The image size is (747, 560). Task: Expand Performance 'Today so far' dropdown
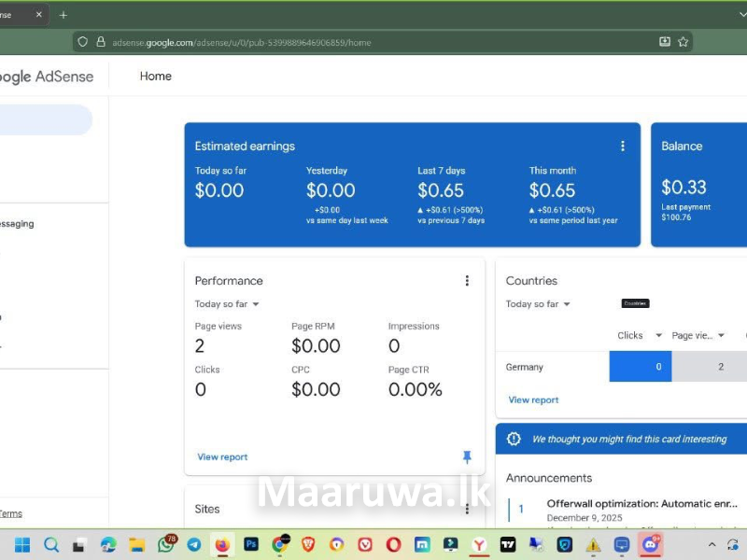click(227, 304)
